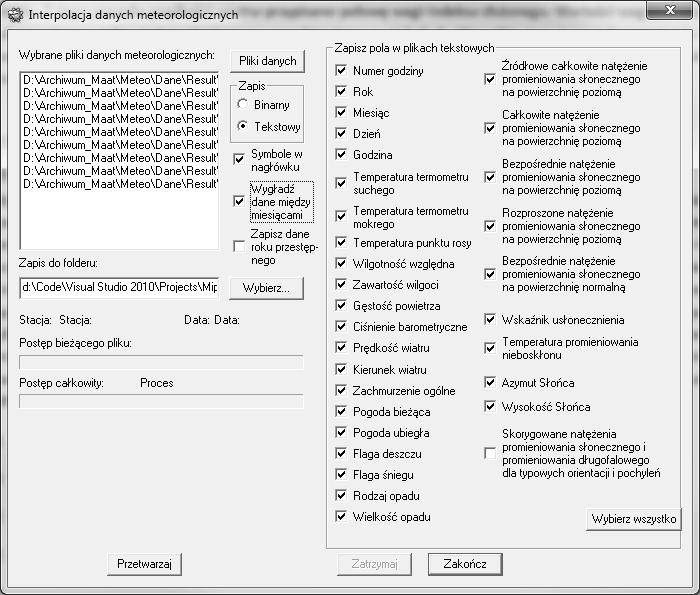
Task: Toggle Temperatura termometru suchego checkbox
Action: click(x=341, y=183)
